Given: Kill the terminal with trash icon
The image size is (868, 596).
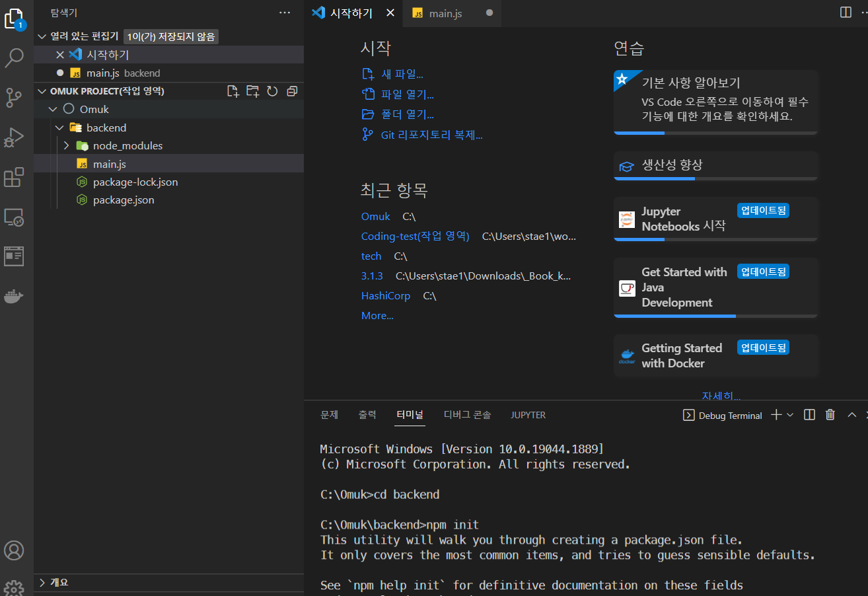Looking at the screenshot, I should [830, 415].
